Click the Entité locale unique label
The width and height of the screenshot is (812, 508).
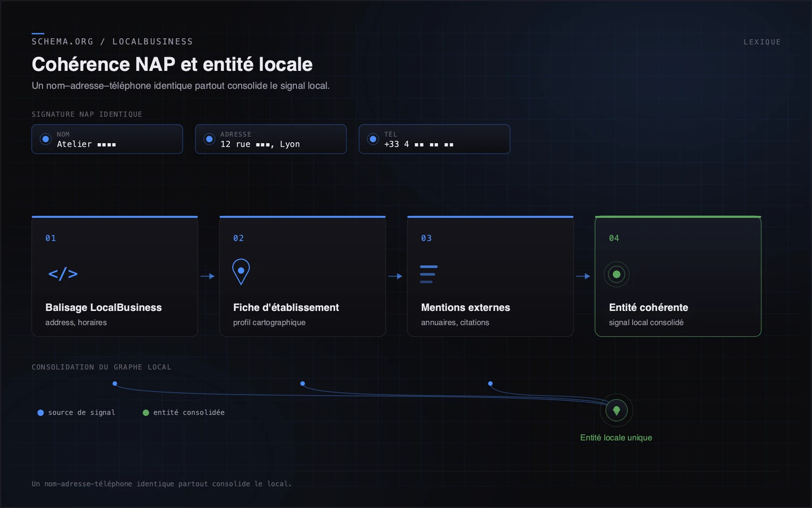coord(616,438)
